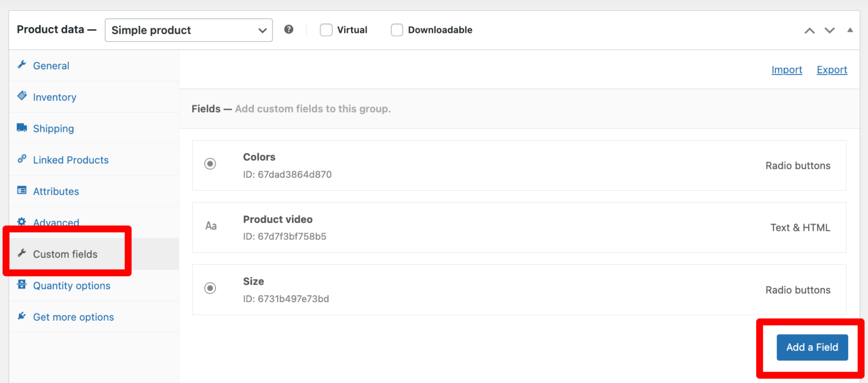Image resolution: width=868 pixels, height=383 pixels.
Task: Click the upward chevron to move panel
Action: pyautogui.click(x=809, y=29)
